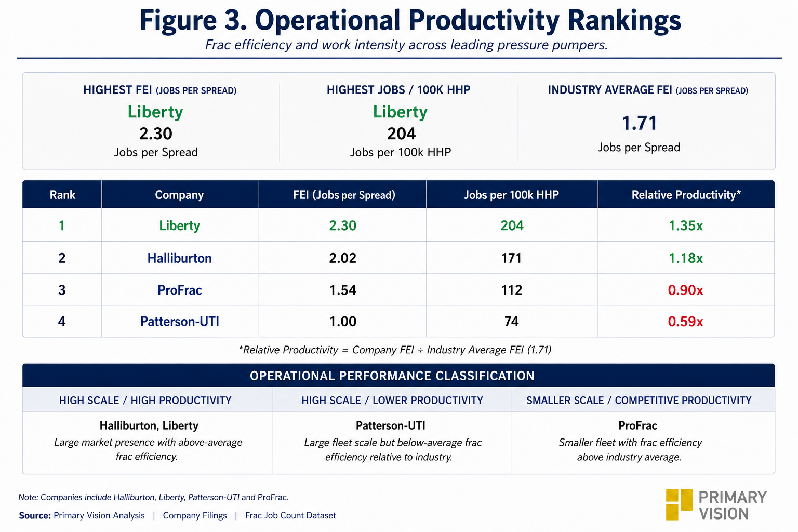
Task: Click 'Jobs per Spread' caption under 1.71
Action: (639, 148)
